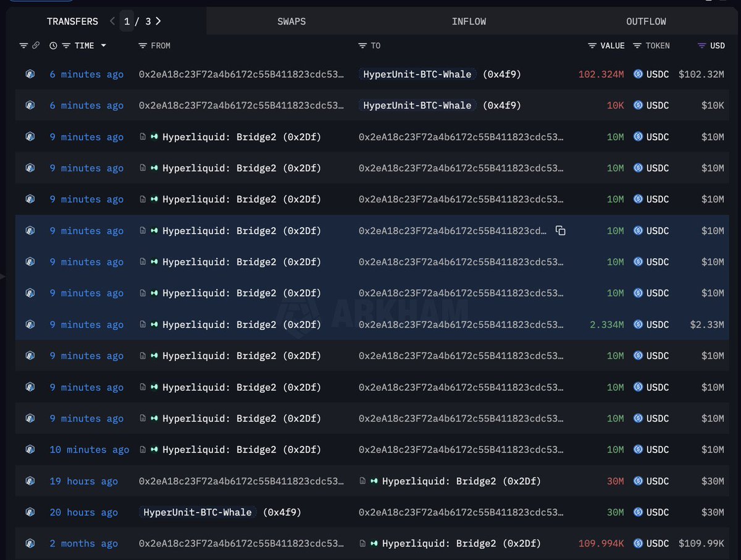Click the 2.334M value cell

click(607, 325)
